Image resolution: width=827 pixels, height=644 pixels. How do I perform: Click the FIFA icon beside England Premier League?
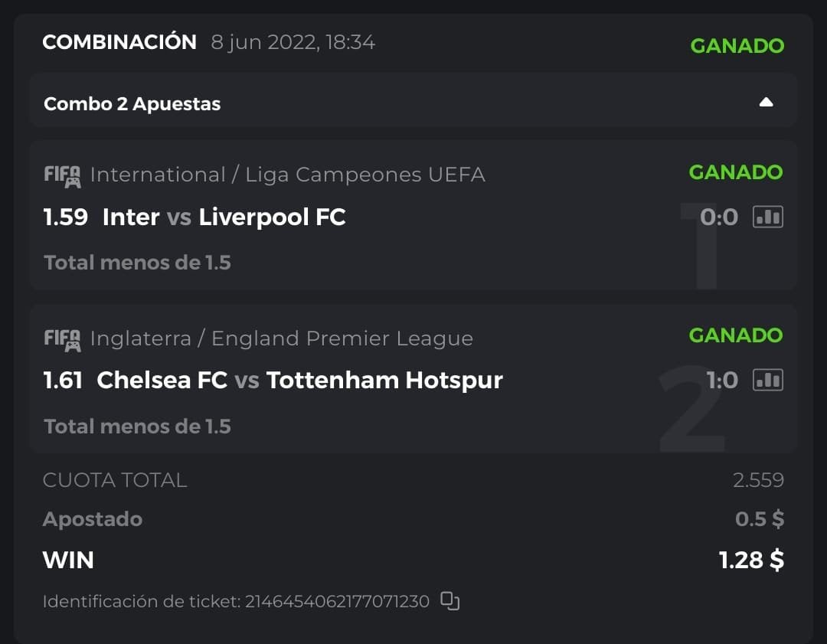tap(62, 339)
